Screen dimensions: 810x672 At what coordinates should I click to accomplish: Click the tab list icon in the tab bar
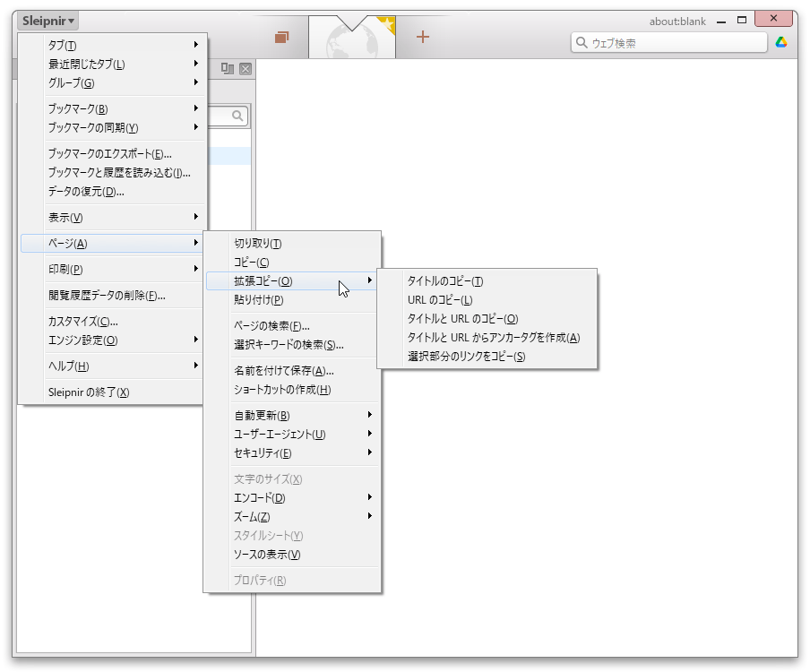tap(281, 38)
